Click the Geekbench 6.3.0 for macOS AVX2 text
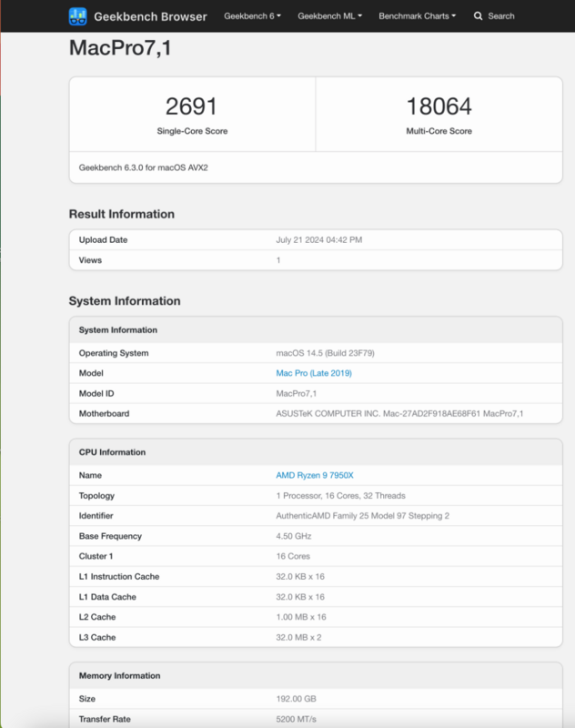 [x=150, y=167]
